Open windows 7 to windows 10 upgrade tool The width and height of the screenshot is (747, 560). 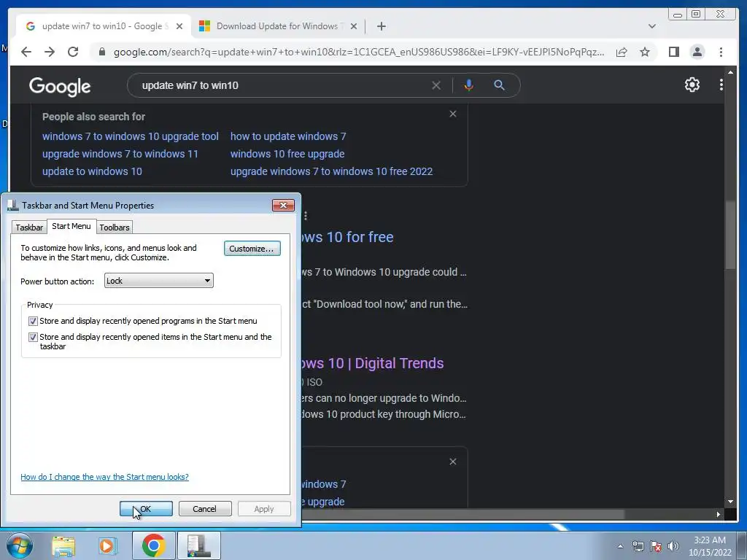pos(130,136)
